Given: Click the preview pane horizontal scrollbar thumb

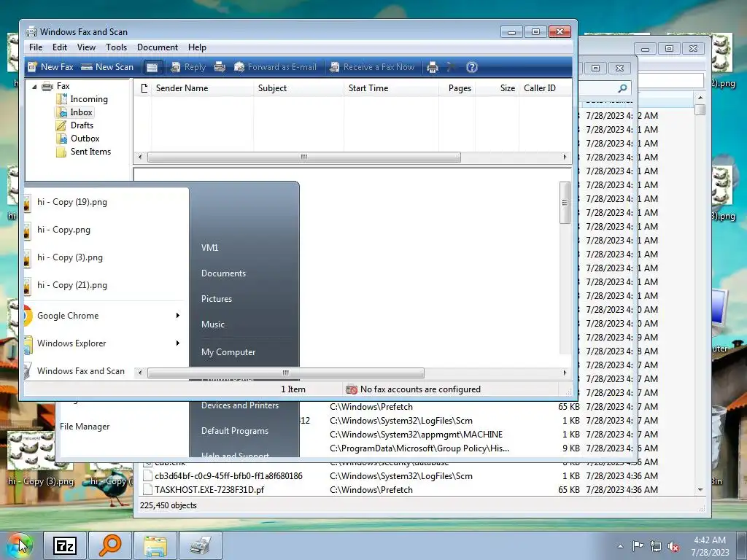Looking at the screenshot, I should point(286,373).
